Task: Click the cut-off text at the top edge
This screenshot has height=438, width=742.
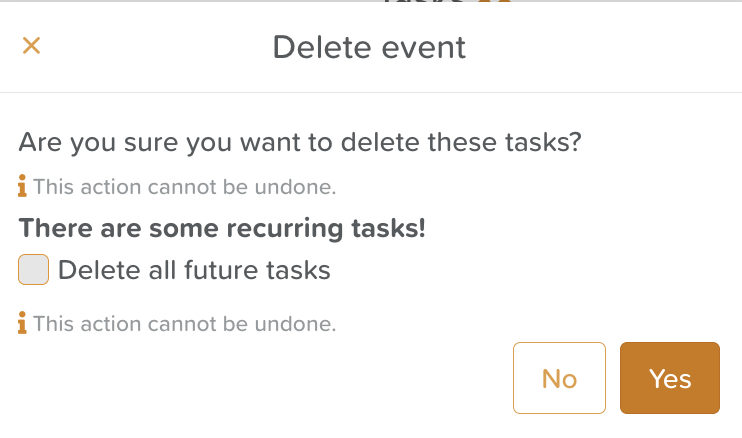Action: [x=424, y=2]
